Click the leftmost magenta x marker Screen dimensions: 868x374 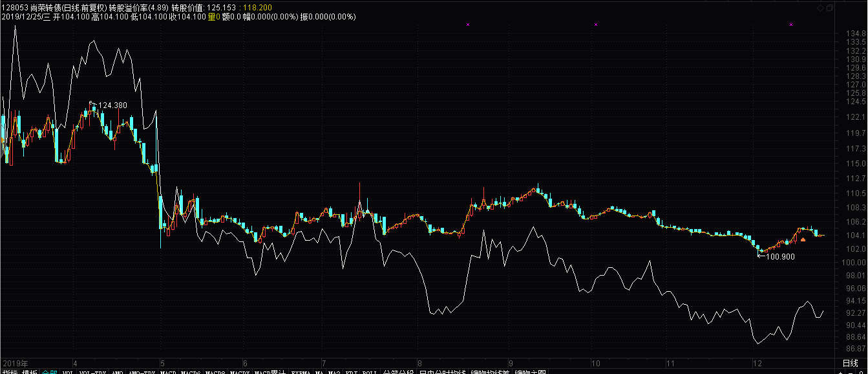point(467,25)
